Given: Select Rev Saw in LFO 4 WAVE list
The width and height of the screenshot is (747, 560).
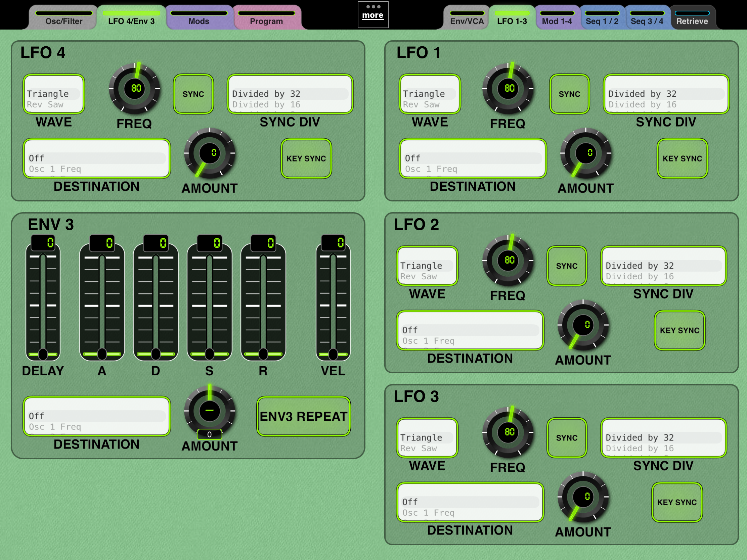Looking at the screenshot, I should click(45, 105).
